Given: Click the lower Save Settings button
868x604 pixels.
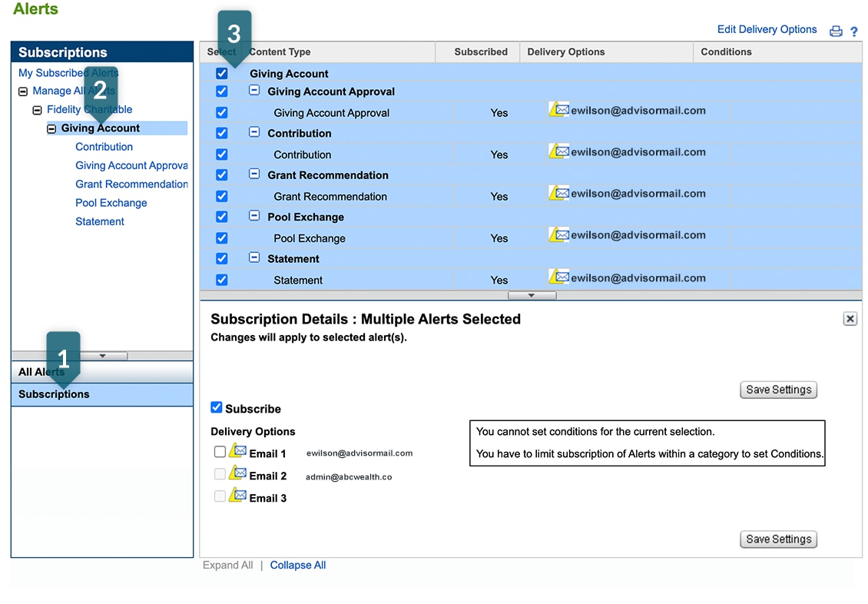Looking at the screenshot, I should tap(778, 539).
